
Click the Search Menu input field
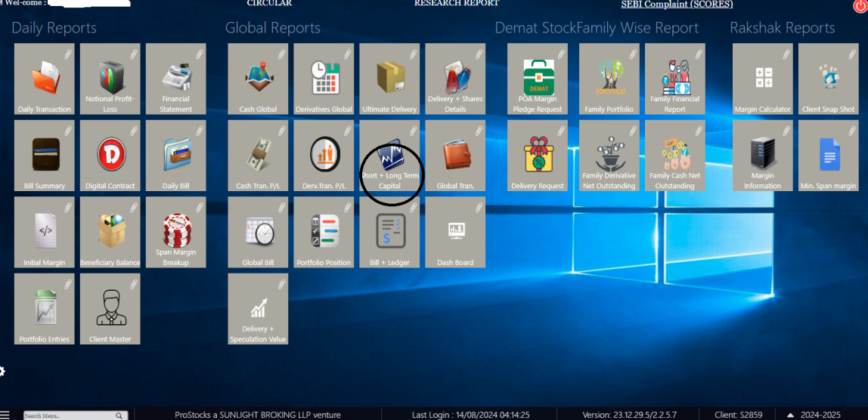click(69, 415)
